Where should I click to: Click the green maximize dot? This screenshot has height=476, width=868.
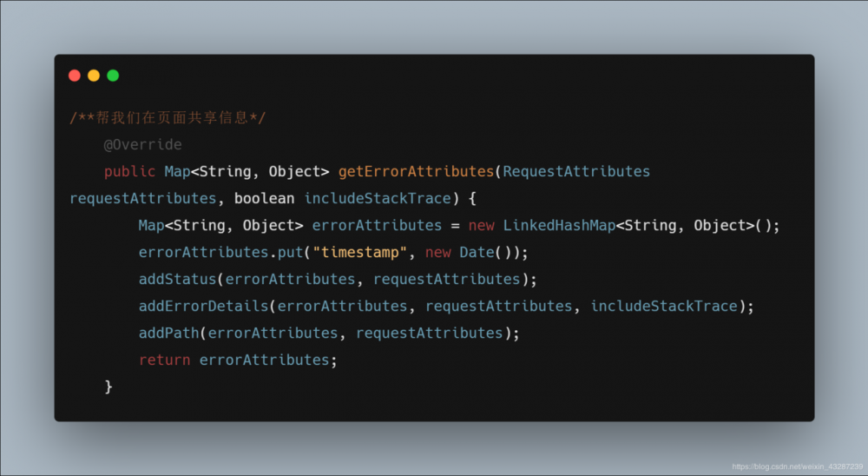pos(113,76)
